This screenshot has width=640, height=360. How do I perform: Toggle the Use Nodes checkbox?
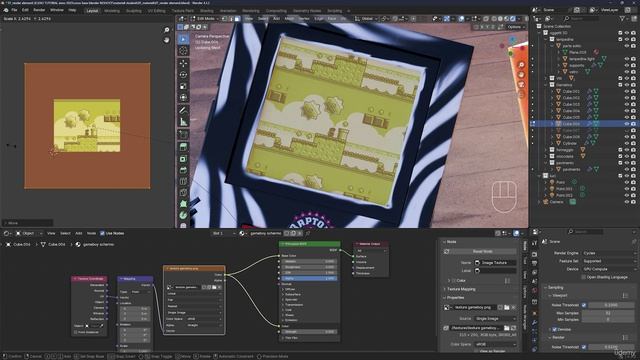tap(102, 233)
